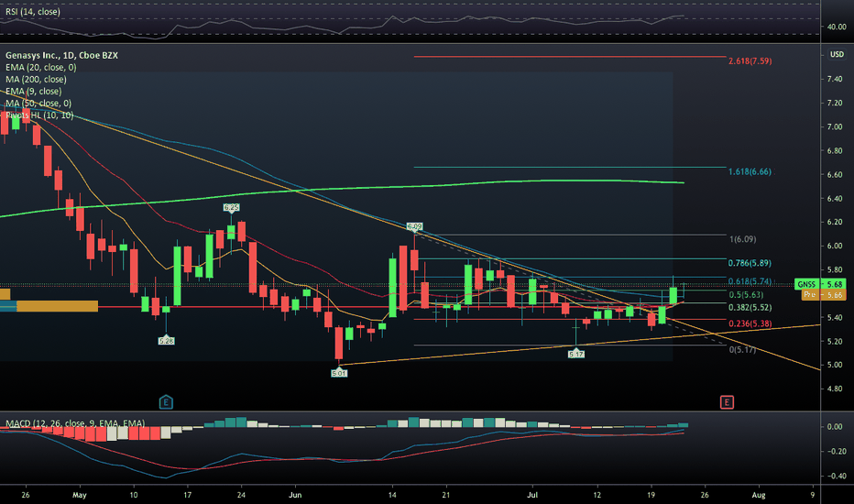Select the 0.786(5.89) Fibonacci level label

pos(750,263)
